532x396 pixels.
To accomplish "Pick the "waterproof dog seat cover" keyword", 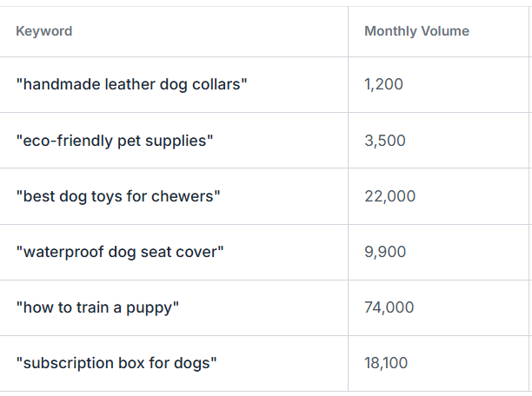I will pos(120,252).
